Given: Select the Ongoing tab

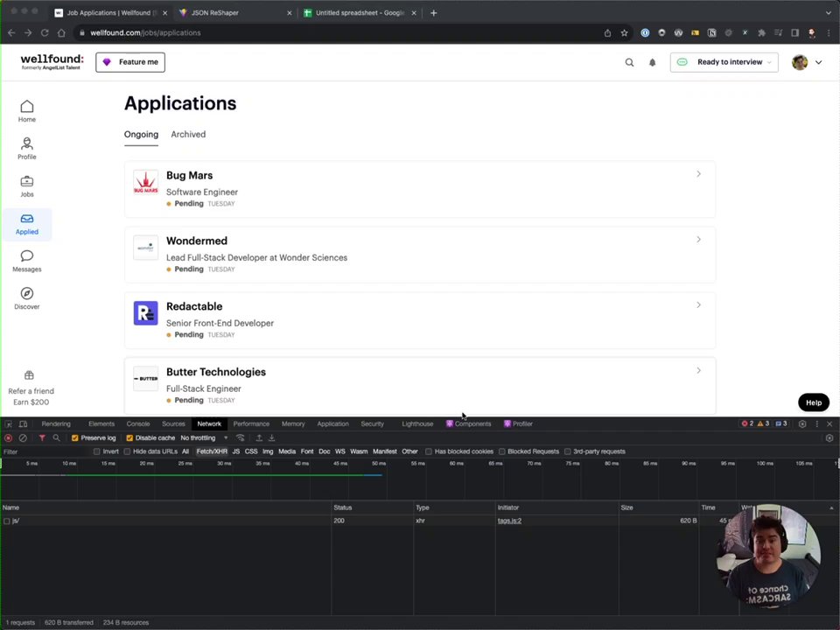Looking at the screenshot, I should tap(141, 135).
